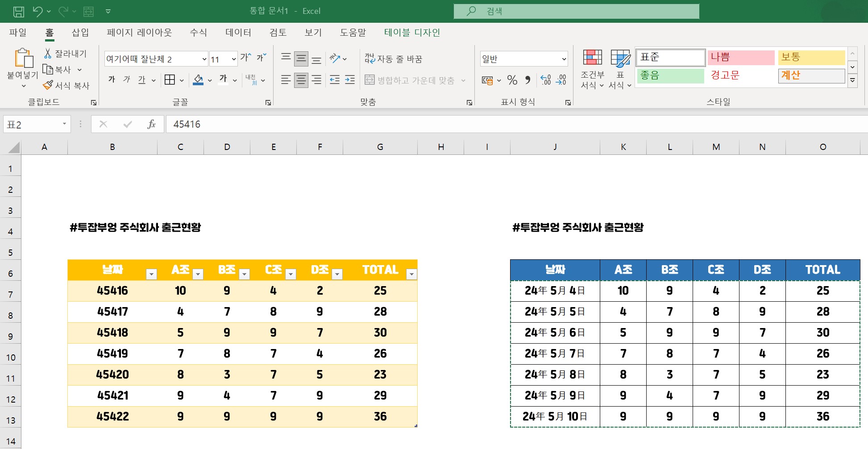Apply the 보통 cell style
The image size is (868, 449).
coord(811,58)
